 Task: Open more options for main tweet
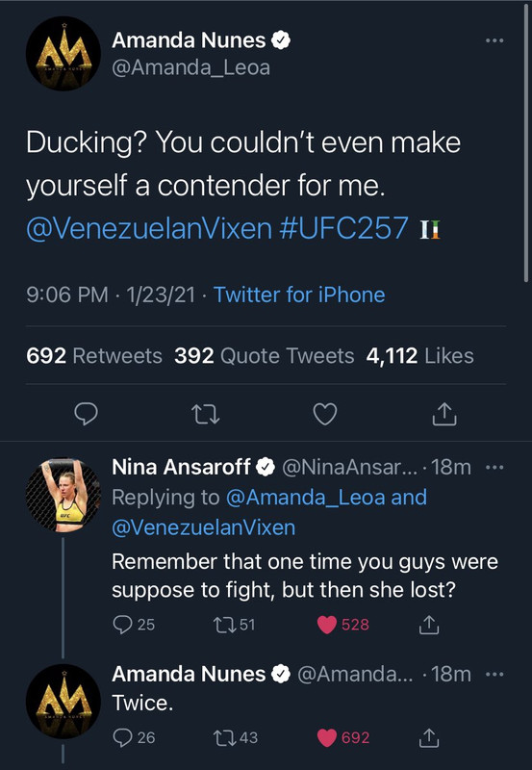tap(494, 40)
